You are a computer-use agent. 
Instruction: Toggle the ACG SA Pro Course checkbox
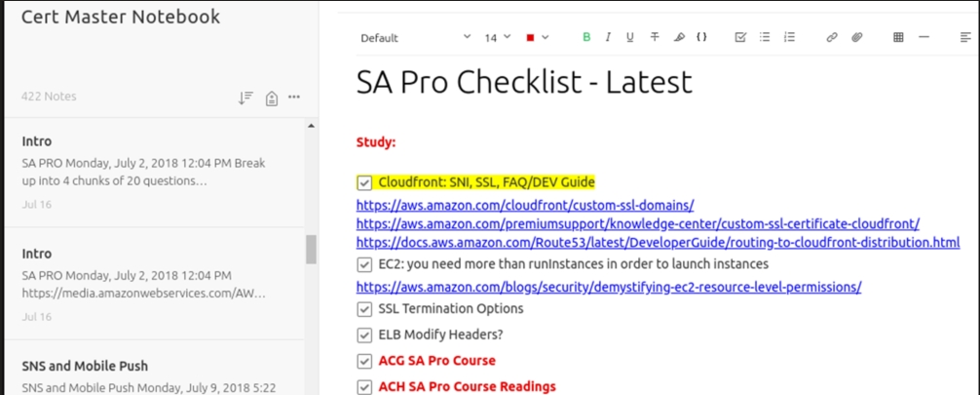[x=363, y=361]
